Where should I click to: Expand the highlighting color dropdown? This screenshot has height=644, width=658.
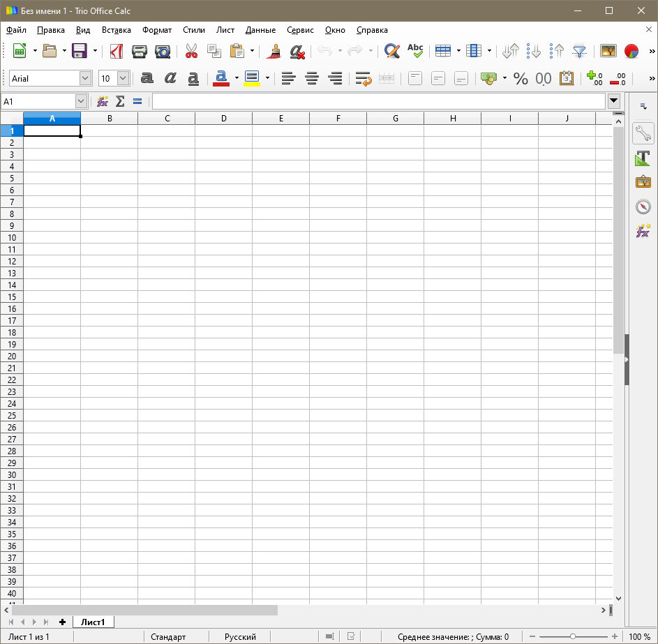click(x=267, y=78)
